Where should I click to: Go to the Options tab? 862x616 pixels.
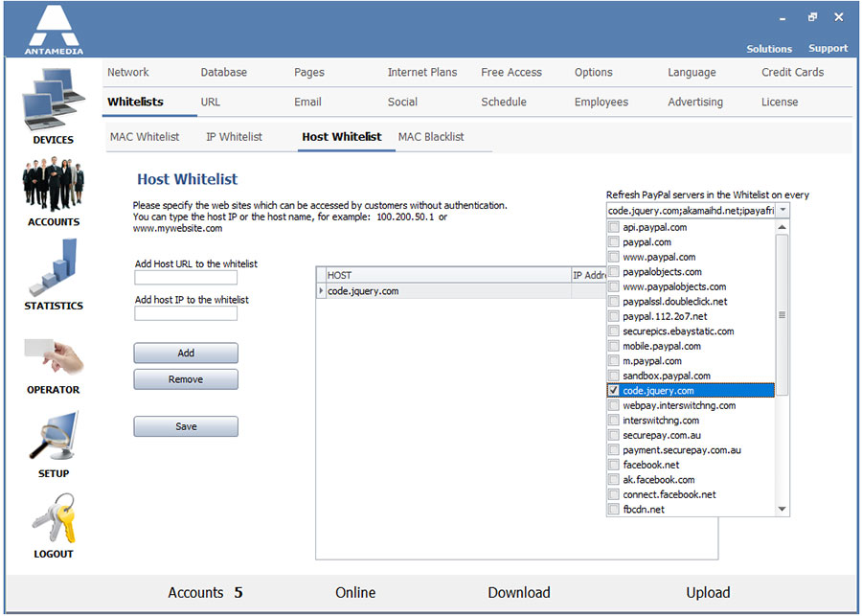point(593,72)
